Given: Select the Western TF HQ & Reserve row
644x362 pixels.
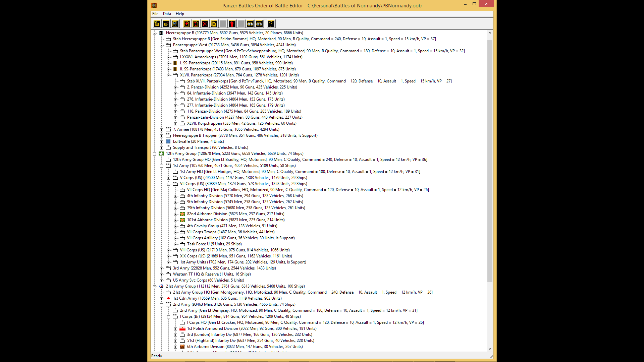Looking at the screenshot, I should tap(212, 274).
